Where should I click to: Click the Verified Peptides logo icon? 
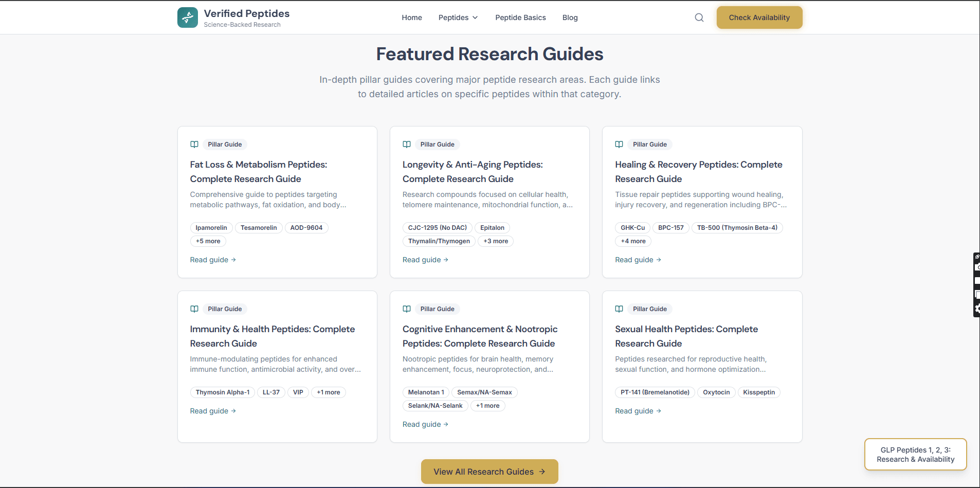click(187, 17)
